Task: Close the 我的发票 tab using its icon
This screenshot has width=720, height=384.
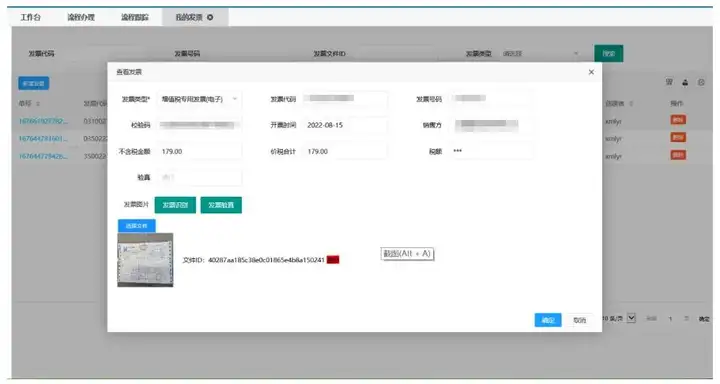Action: point(210,17)
